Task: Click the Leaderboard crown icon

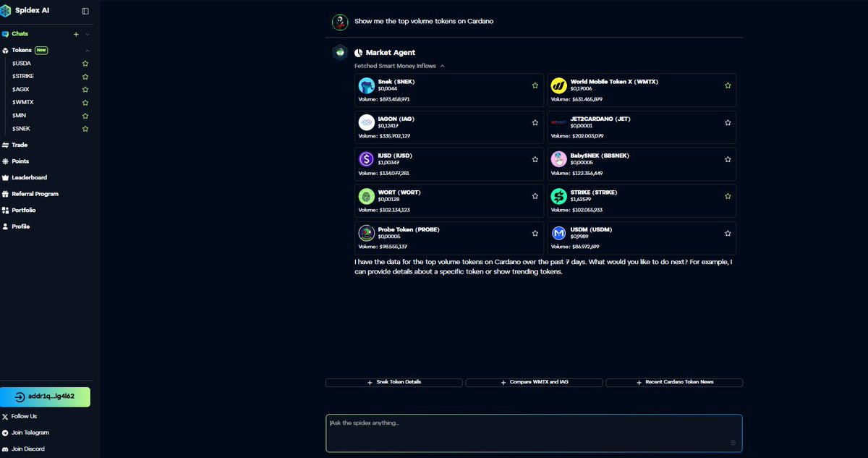Action: 5,177
